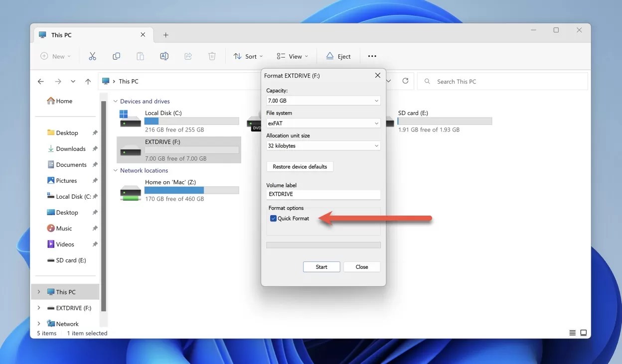Open Pictures in the sidebar
The image size is (622, 364).
click(62, 180)
